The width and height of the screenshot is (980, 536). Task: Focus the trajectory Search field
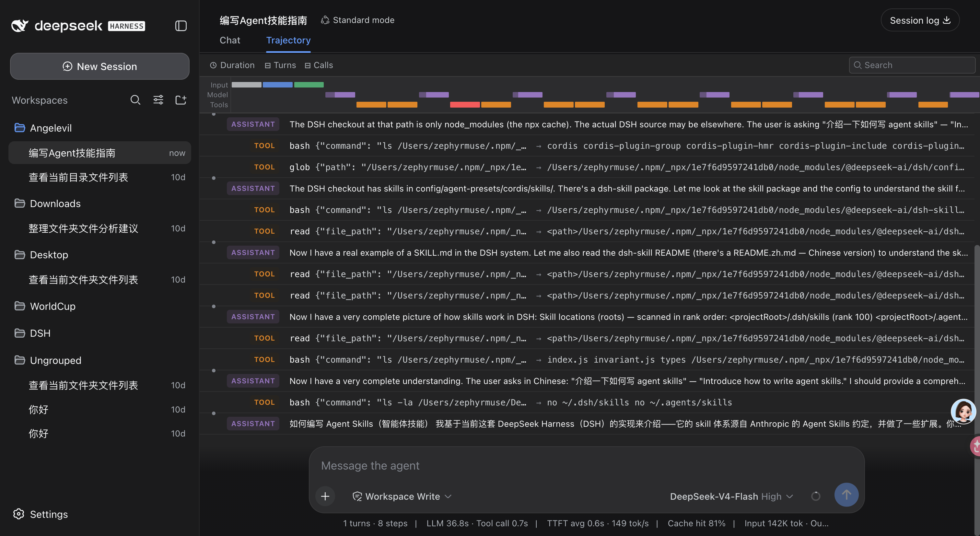(912, 65)
